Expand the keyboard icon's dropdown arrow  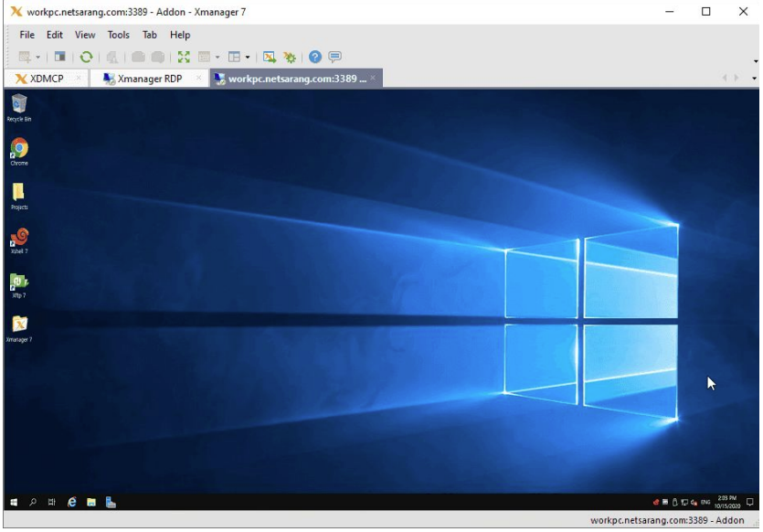[x=217, y=58]
